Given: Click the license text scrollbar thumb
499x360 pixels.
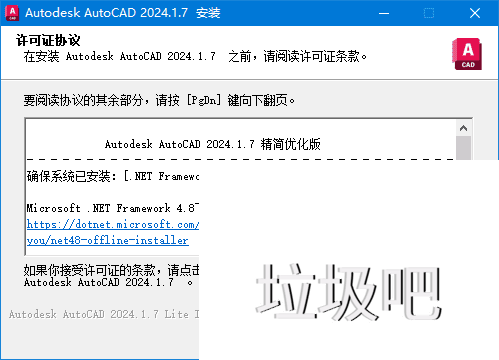Looking at the screenshot, I should click(463, 148).
